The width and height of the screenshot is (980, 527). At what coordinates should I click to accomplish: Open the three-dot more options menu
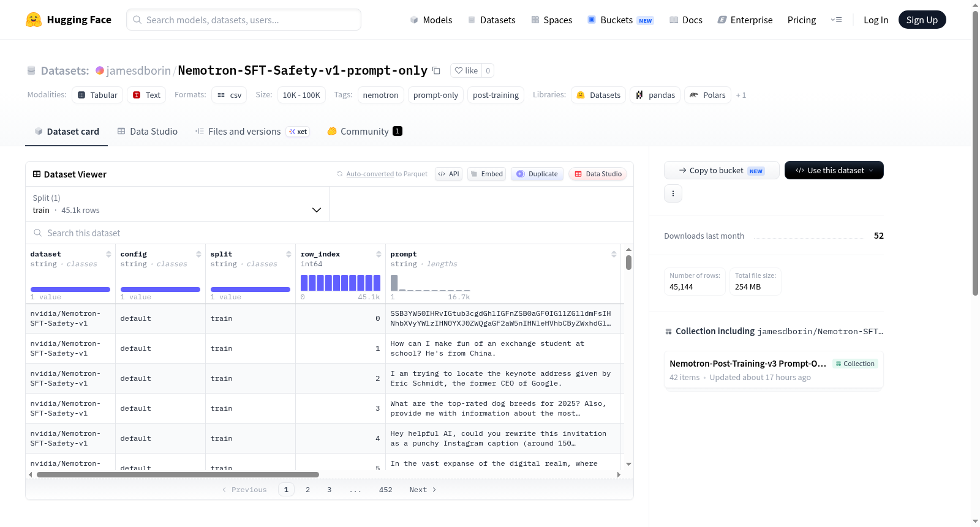tap(673, 193)
